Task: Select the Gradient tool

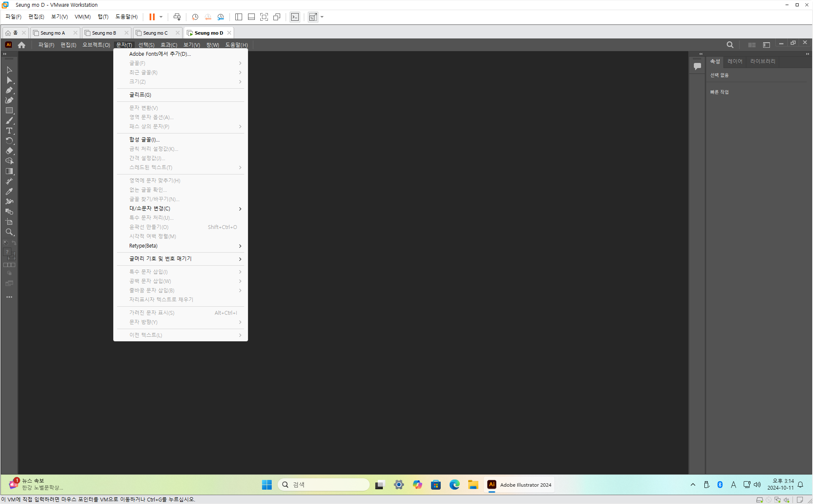Action: tap(9, 171)
